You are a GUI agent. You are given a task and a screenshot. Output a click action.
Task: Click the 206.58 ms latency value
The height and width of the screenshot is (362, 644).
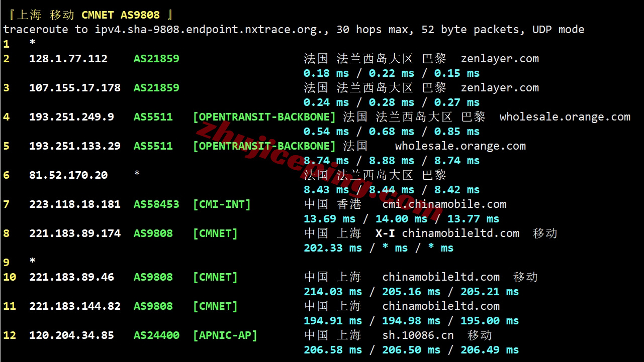[x=333, y=350]
